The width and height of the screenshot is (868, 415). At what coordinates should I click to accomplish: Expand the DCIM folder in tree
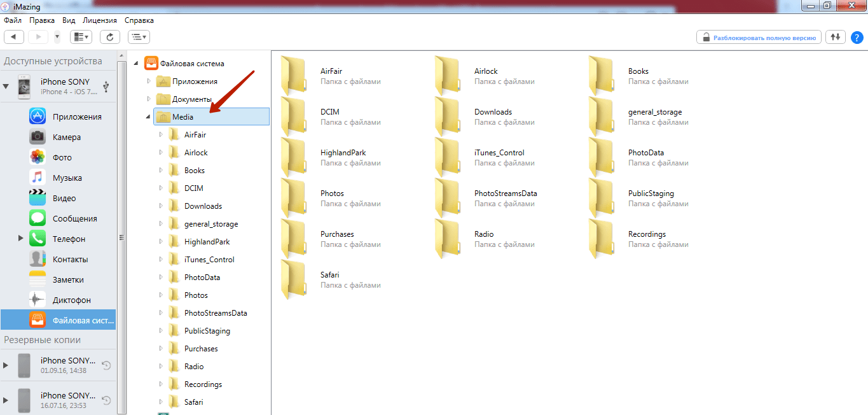click(161, 188)
